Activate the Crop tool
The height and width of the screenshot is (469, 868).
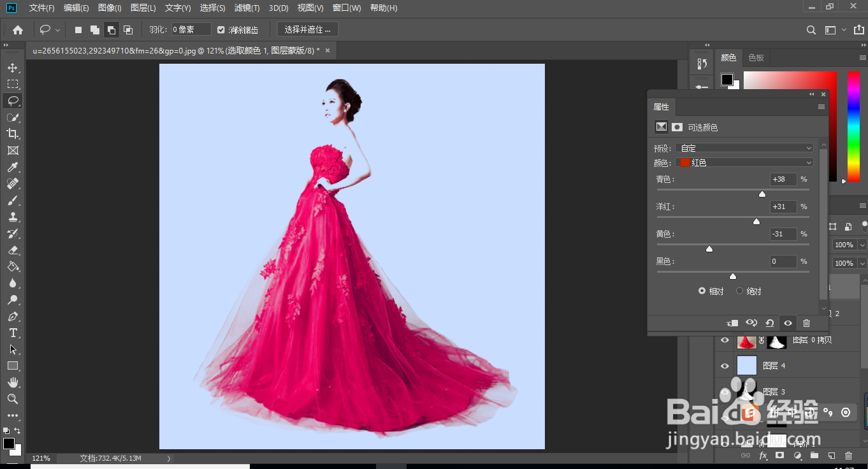[13, 134]
